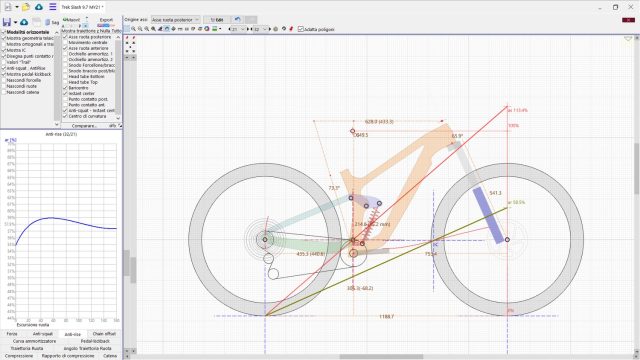Select the Pedal-kickback tab
Viewport: 640px width, 360px height.
95,341
